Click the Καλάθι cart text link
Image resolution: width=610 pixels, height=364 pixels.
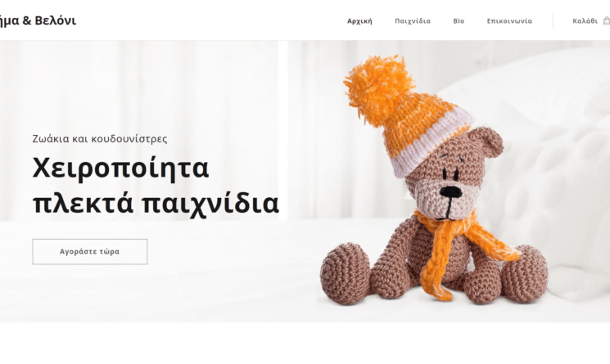point(585,21)
